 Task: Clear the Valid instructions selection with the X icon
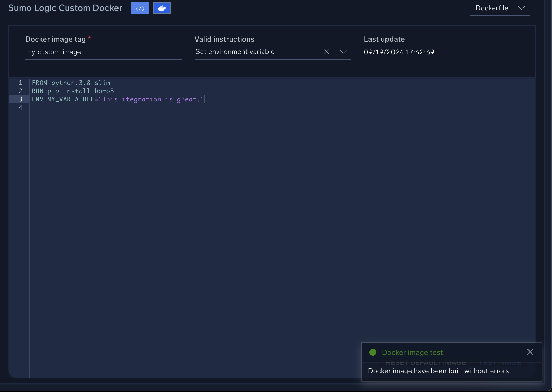326,52
